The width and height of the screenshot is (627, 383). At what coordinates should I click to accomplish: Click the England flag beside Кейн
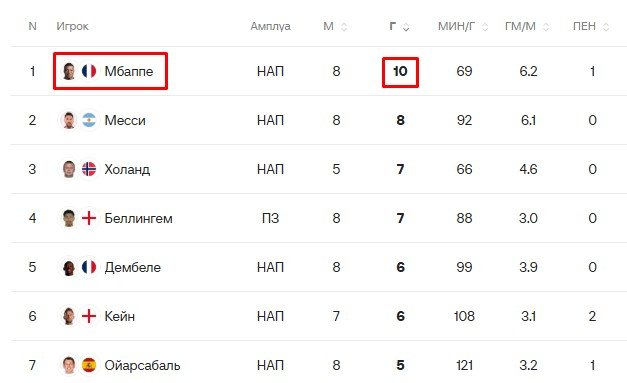89,316
